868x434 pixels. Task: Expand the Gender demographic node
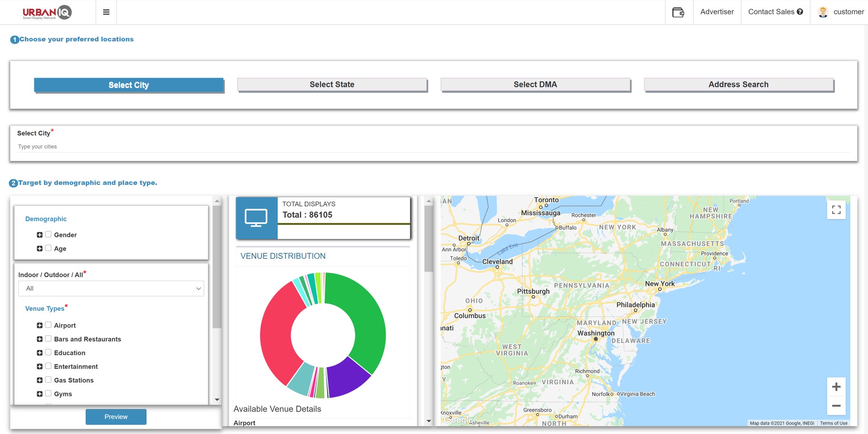(40, 235)
